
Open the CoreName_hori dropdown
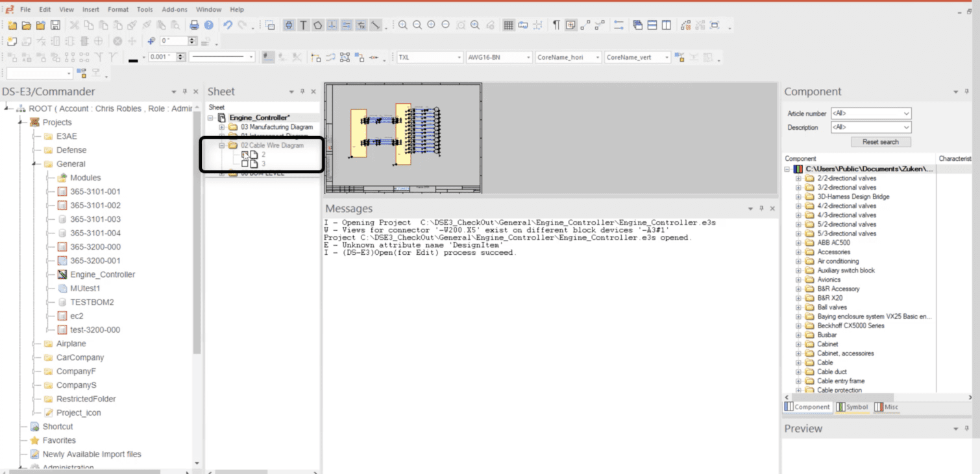[598, 57]
